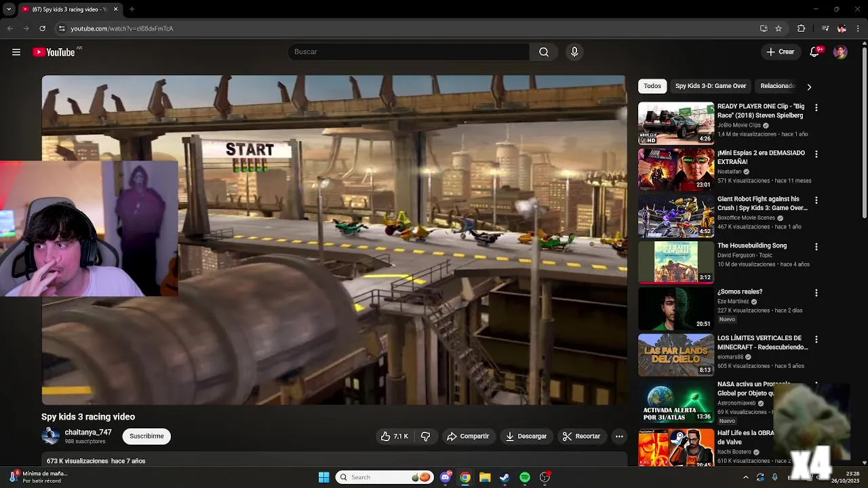
Task: Open the Chrome profile avatar
Action: click(842, 28)
